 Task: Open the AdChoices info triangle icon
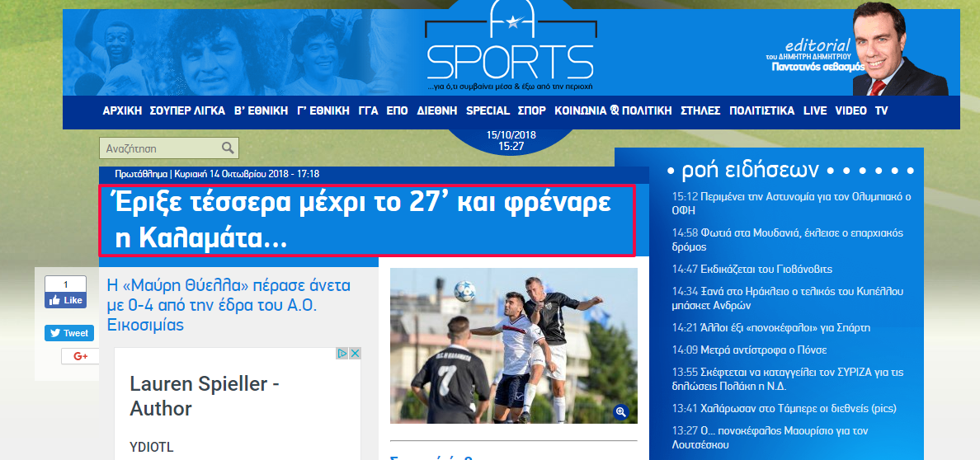tap(342, 353)
